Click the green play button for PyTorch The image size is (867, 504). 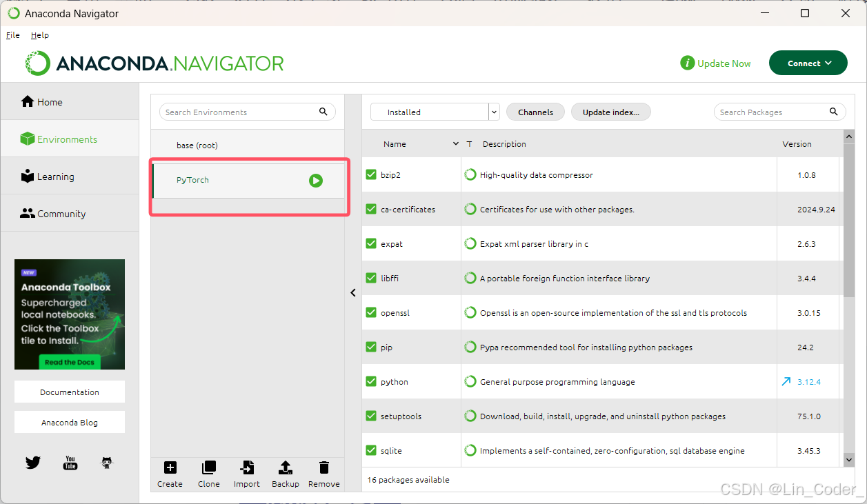316,181
